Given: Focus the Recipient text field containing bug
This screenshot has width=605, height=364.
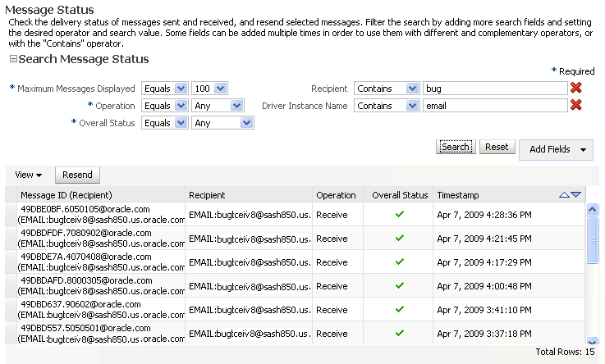Looking at the screenshot, I should (x=495, y=88).
